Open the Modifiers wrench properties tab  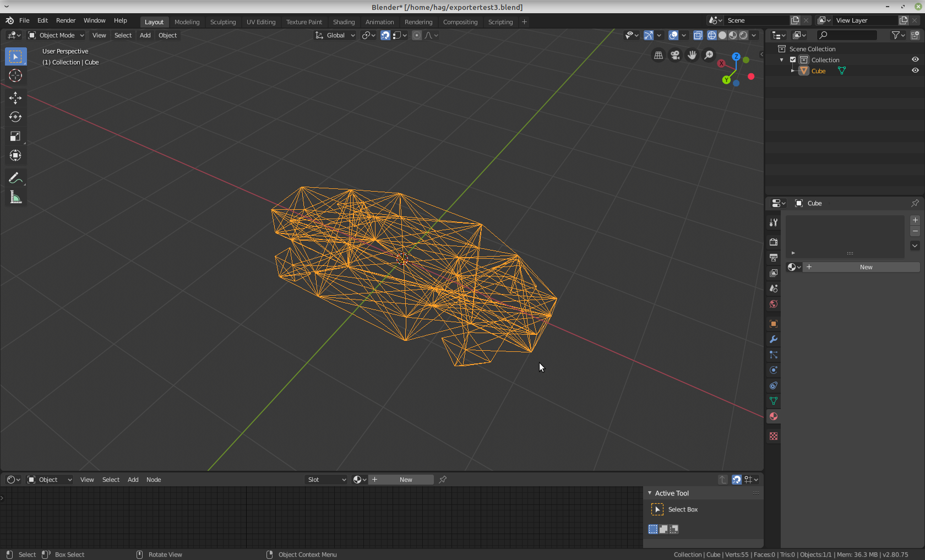coord(774,339)
